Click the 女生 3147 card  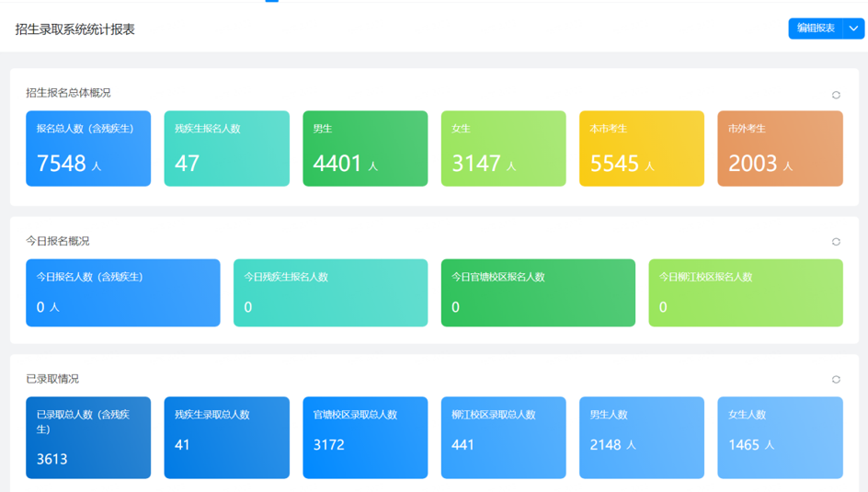[x=504, y=148]
